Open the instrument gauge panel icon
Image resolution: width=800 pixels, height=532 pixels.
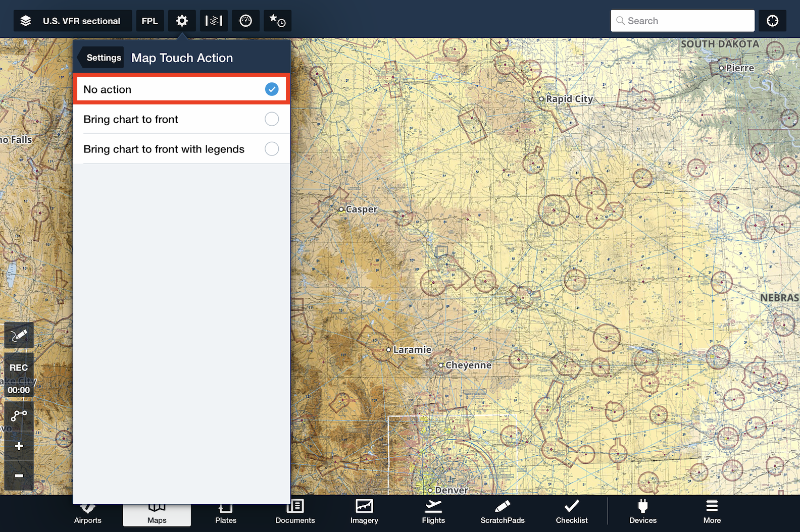tap(245, 21)
